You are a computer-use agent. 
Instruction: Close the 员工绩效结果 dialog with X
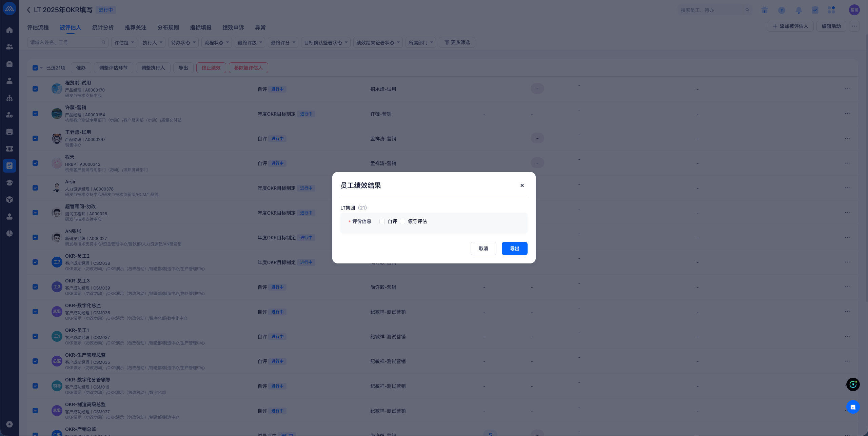point(522,185)
